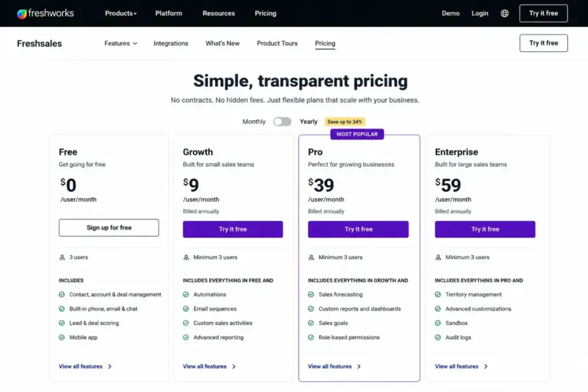Open the language globe icon

(505, 14)
